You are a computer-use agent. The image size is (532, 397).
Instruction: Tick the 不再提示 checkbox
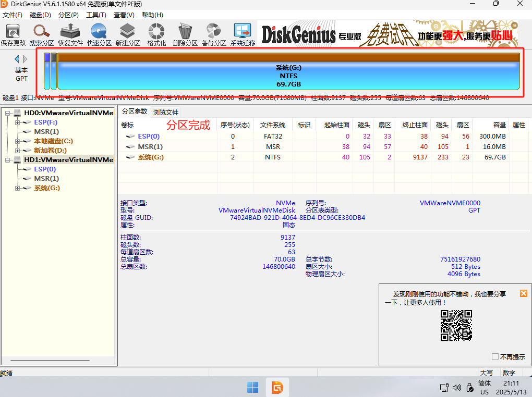pyautogui.click(x=495, y=357)
